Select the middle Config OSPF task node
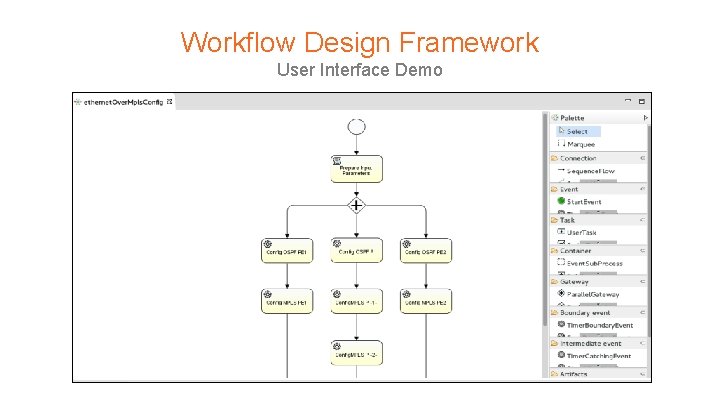The height and width of the screenshot is (405, 720). [x=356, y=250]
